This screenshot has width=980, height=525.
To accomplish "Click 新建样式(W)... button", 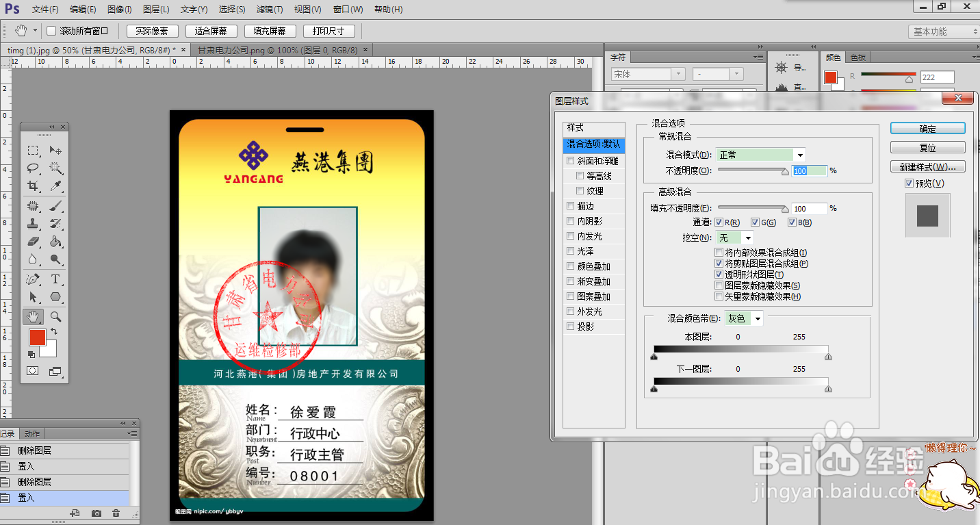I will 928,167.
